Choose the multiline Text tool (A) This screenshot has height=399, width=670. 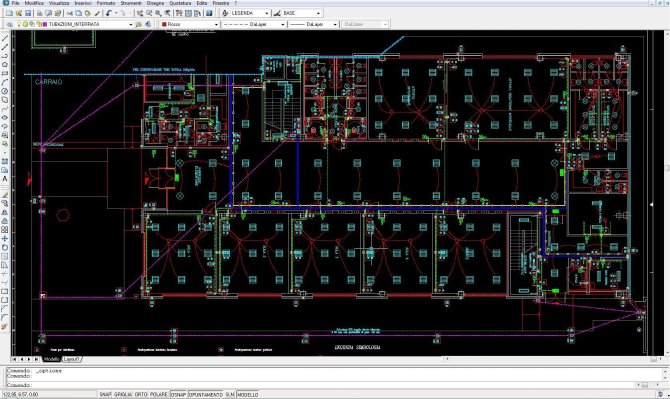pyautogui.click(x=5, y=179)
